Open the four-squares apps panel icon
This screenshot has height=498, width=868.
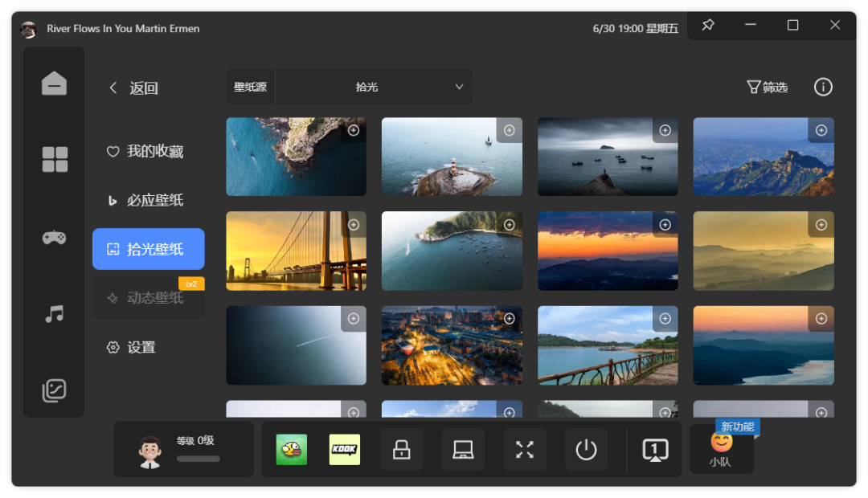55,159
